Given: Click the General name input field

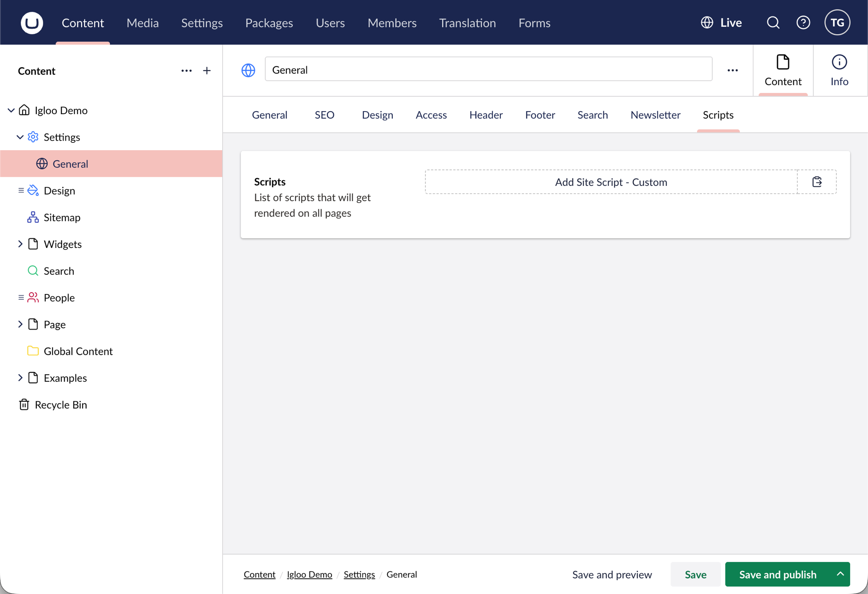Looking at the screenshot, I should coord(489,69).
